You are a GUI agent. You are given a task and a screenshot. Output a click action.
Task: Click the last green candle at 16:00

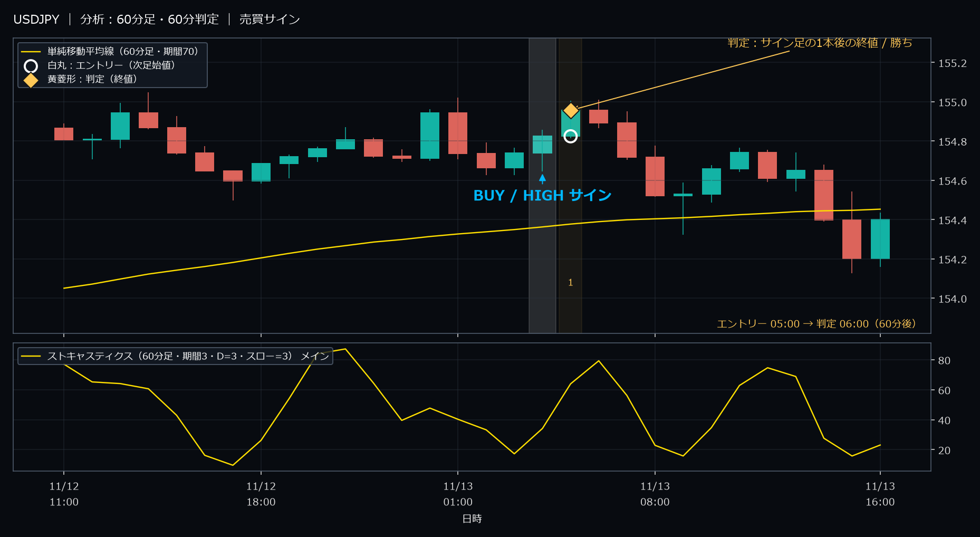[880, 239]
